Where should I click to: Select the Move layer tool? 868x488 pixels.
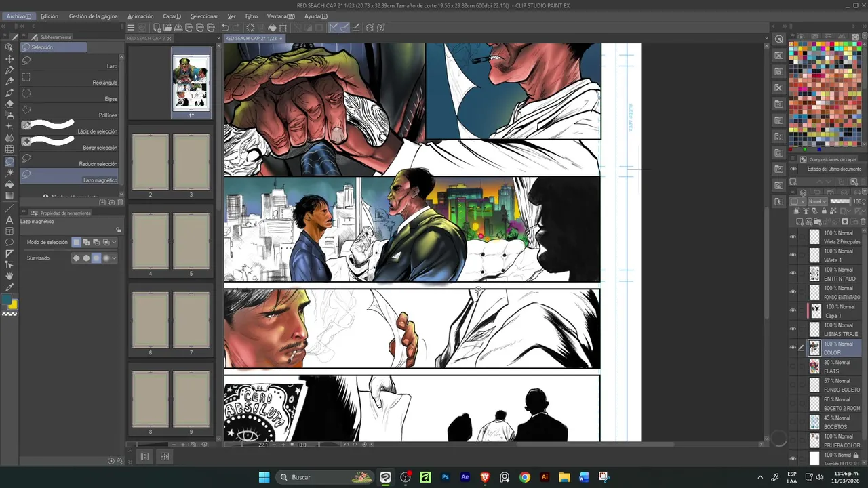(9, 59)
